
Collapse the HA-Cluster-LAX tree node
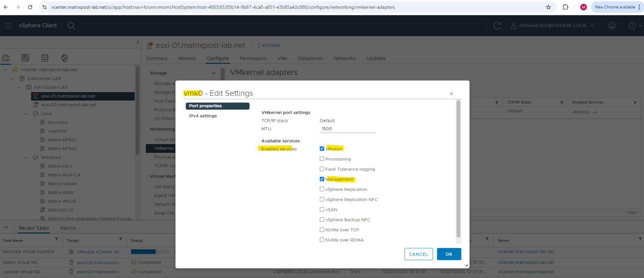click(18, 87)
